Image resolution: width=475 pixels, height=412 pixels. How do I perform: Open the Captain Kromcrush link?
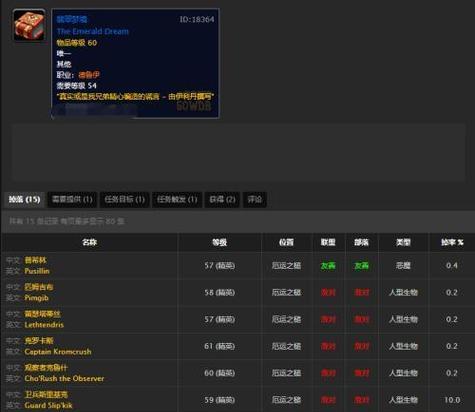tap(58, 352)
